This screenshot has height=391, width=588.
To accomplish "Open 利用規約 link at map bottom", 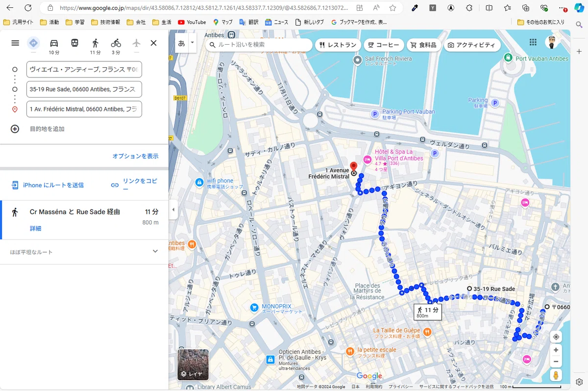I will click(374, 387).
